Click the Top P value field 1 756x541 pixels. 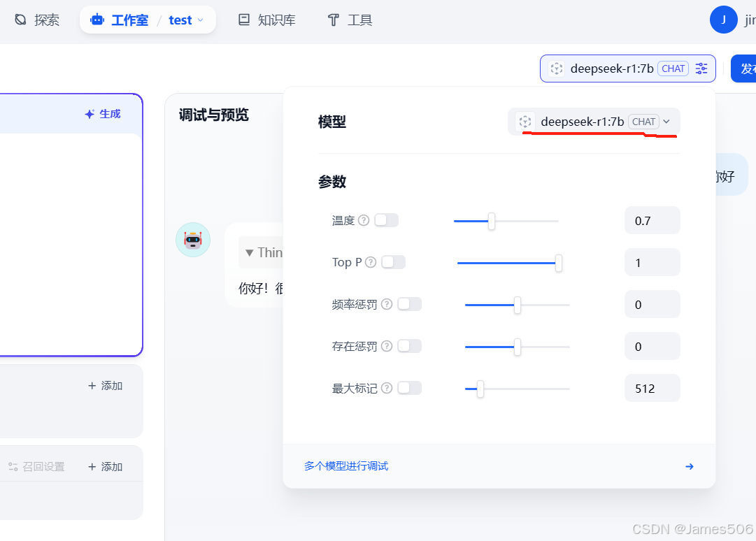click(652, 263)
